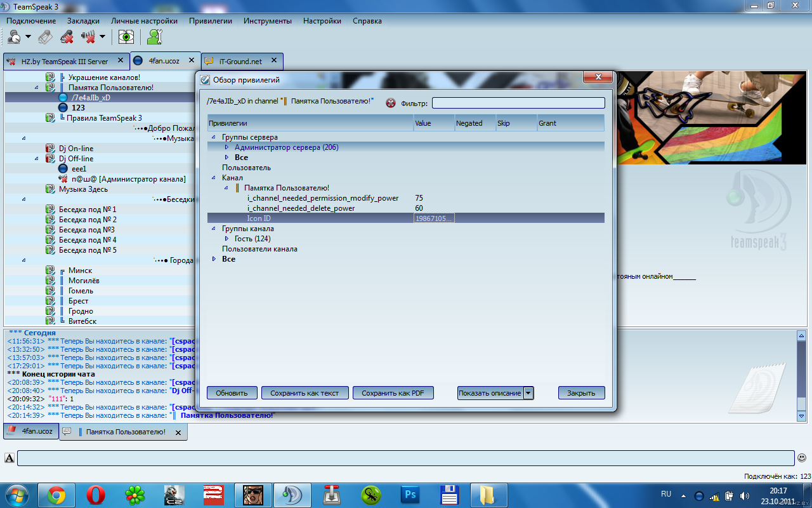Collapse the Канал tree node

214,178
